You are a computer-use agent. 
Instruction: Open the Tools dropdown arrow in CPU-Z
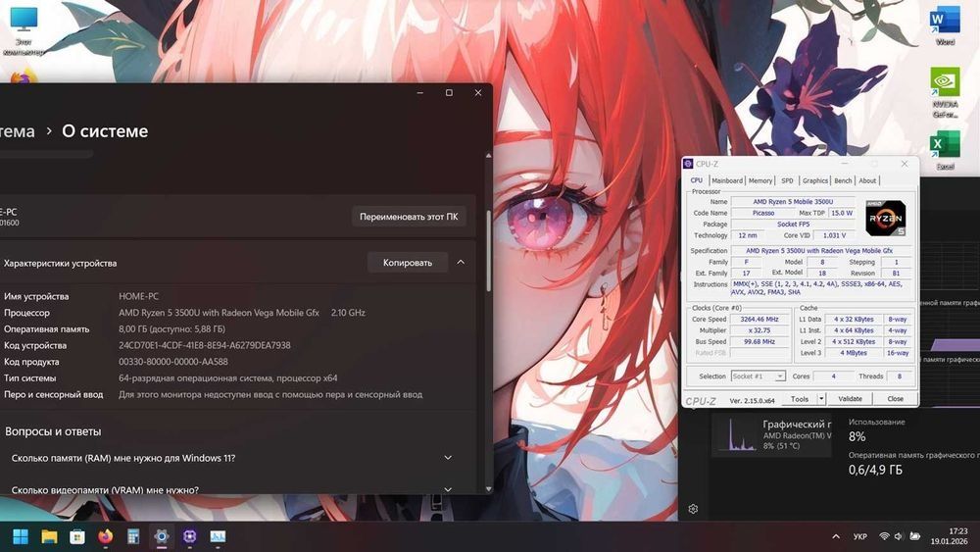click(x=821, y=399)
